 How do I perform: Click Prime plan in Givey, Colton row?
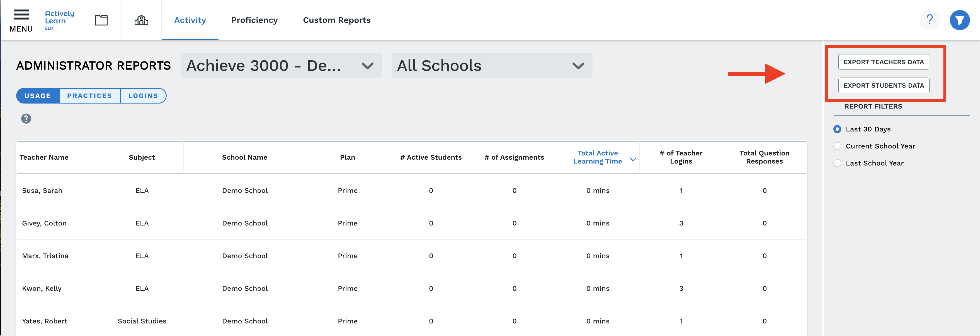348,223
